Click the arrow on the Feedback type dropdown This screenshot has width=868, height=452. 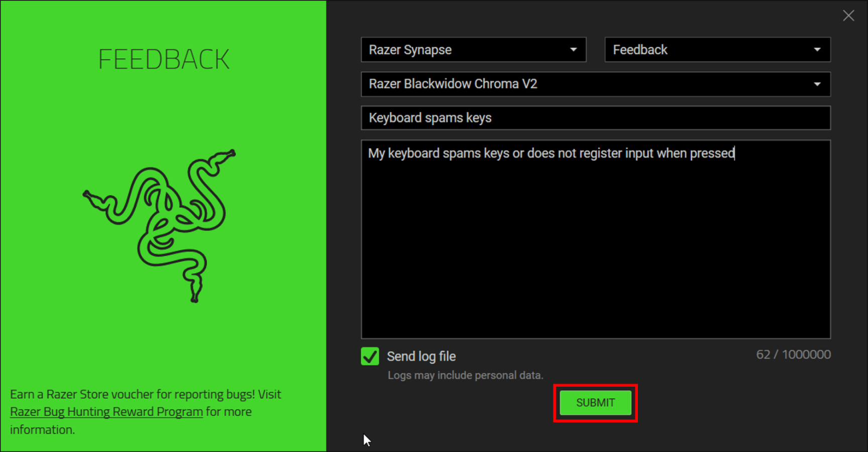[817, 50]
